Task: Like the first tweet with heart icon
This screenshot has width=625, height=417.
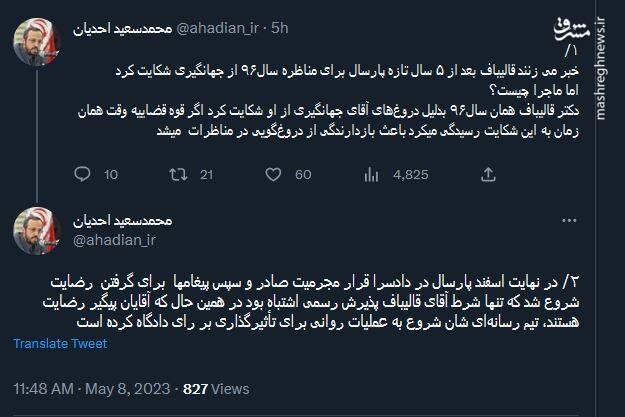Action: (x=272, y=176)
